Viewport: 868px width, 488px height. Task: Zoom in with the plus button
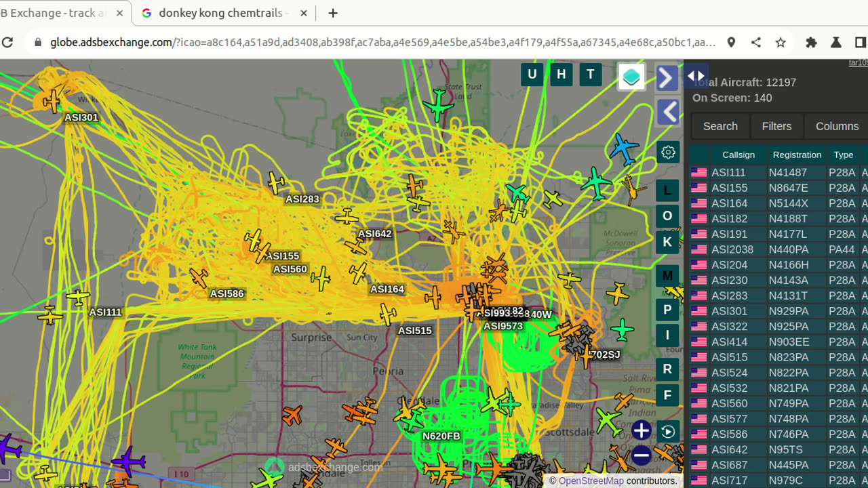coord(641,430)
